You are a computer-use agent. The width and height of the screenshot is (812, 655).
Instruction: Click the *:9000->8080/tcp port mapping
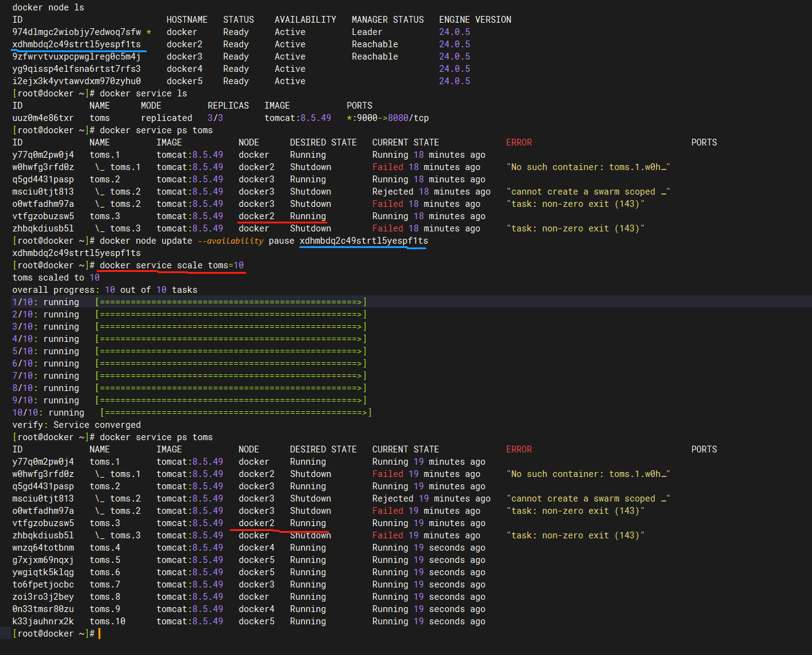pos(388,118)
